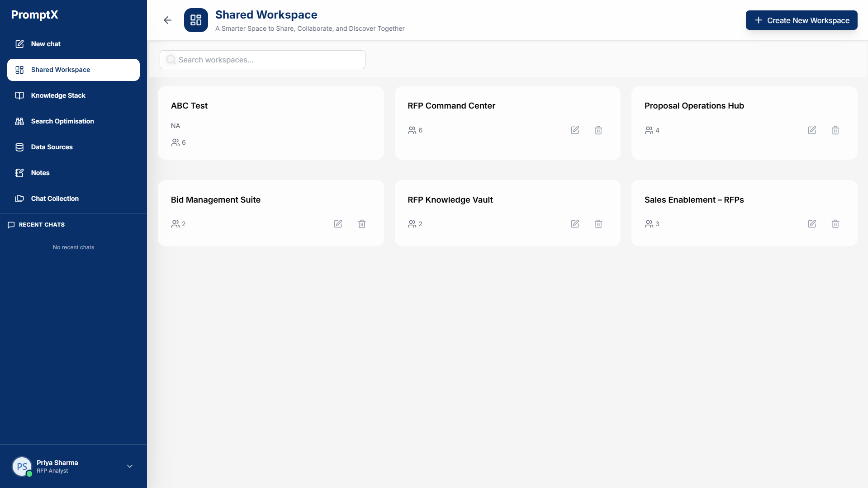Click the edit icon on RFP Knowledge Vault
Screen dimensions: 868x488
(x=575, y=224)
